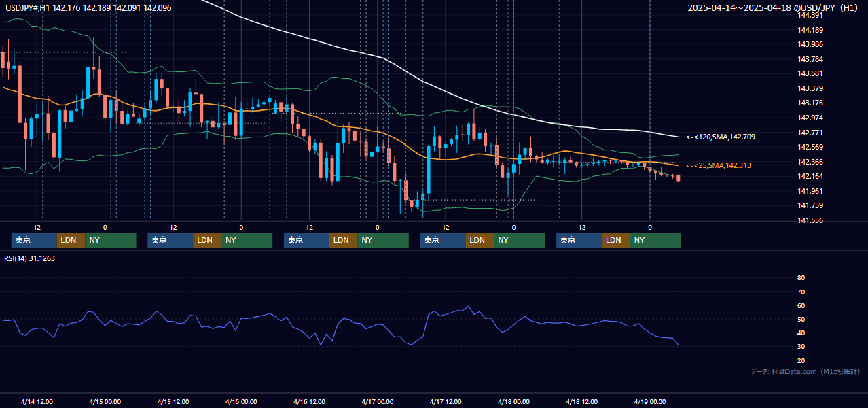Click the 東京 session block above 4/14 12:00
Screen dimensions: 868x408
(x=34, y=240)
